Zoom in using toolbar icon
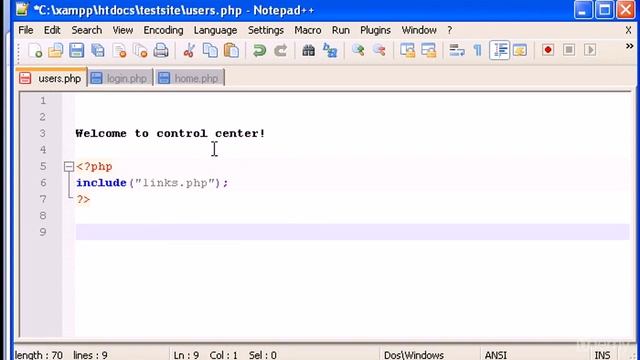 click(x=358, y=51)
